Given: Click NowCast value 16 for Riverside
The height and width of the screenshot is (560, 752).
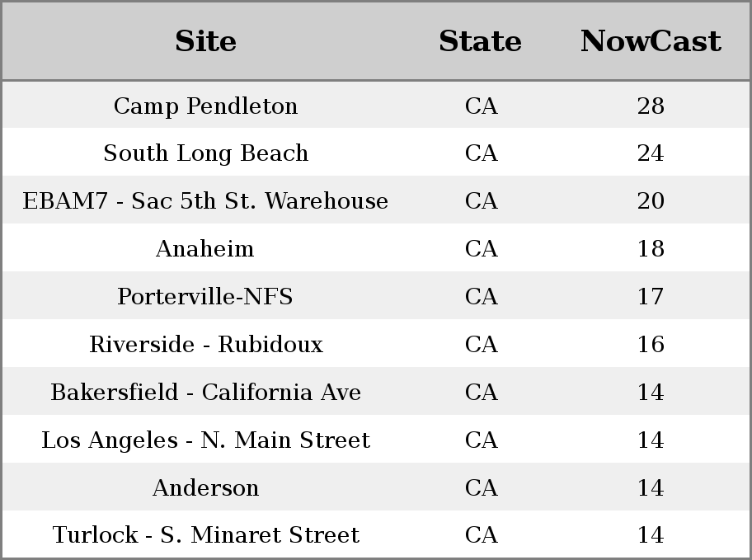Looking at the screenshot, I should pos(651,345).
